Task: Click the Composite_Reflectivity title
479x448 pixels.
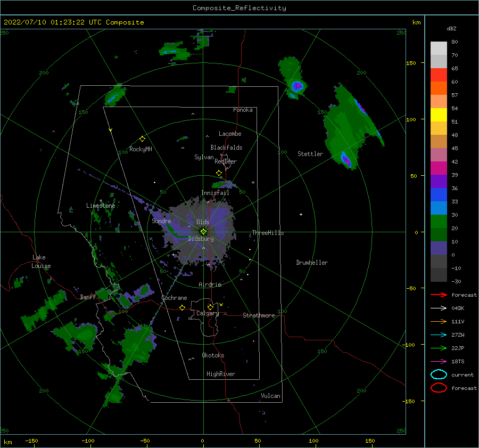Action: click(240, 8)
